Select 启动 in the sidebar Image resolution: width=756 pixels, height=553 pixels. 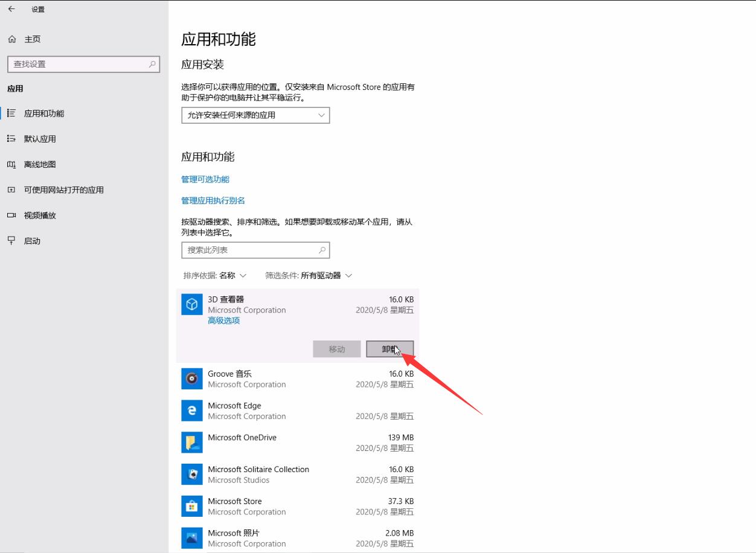pyautogui.click(x=83, y=240)
